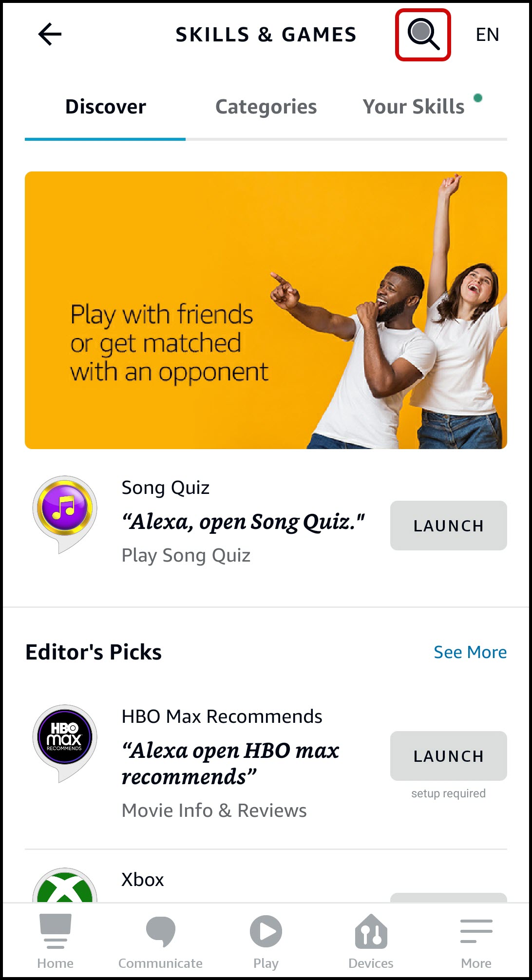Tap the Song Quiz skill icon
Image resolution: width=532 pixels, height=980 pixels.
tap(65, 514)
